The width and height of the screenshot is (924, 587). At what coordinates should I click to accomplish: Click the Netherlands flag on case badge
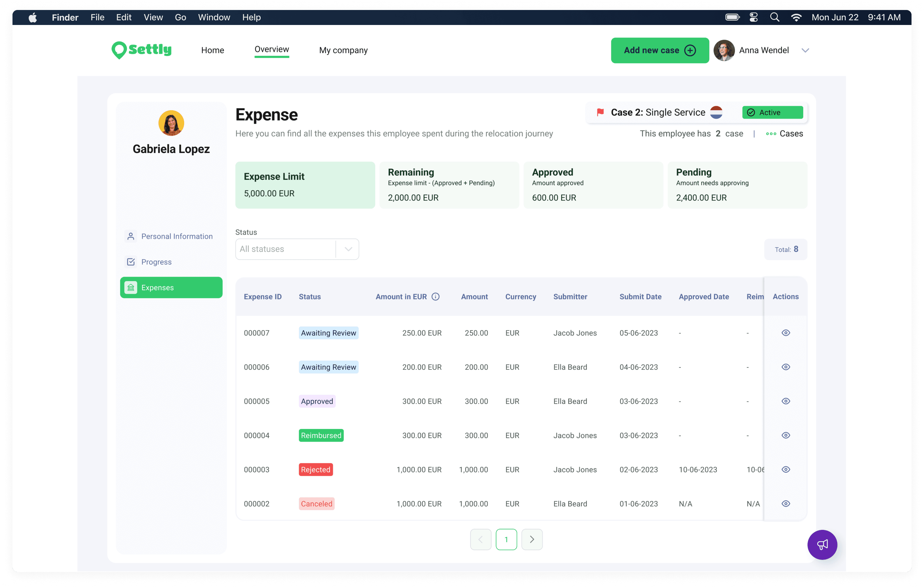(716, 112)
